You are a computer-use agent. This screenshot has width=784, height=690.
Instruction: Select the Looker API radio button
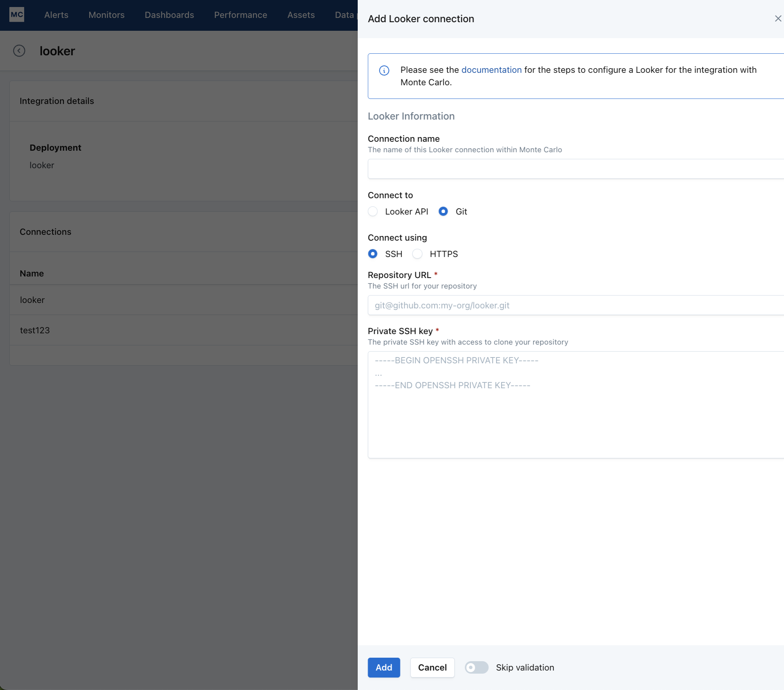click(x=373, y=211)
